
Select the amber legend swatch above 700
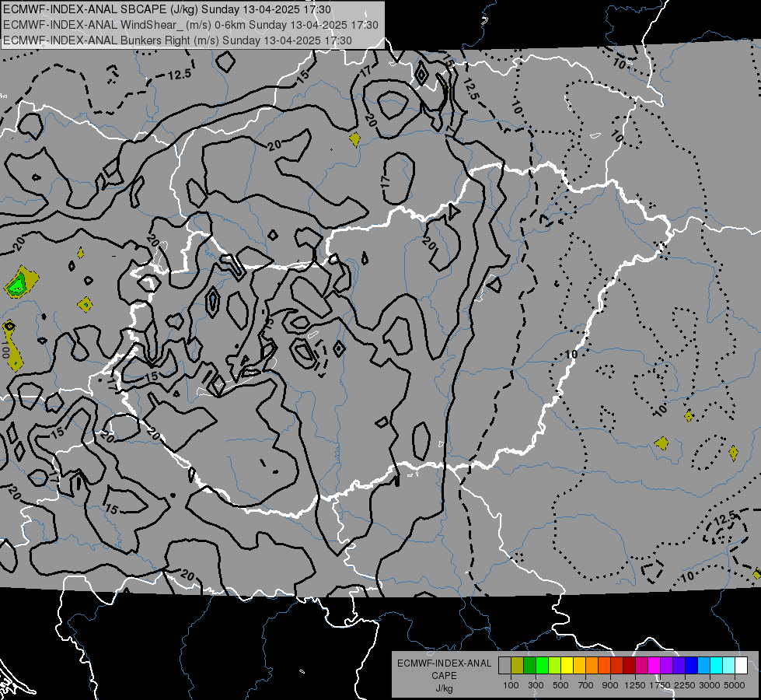point(579,666)
